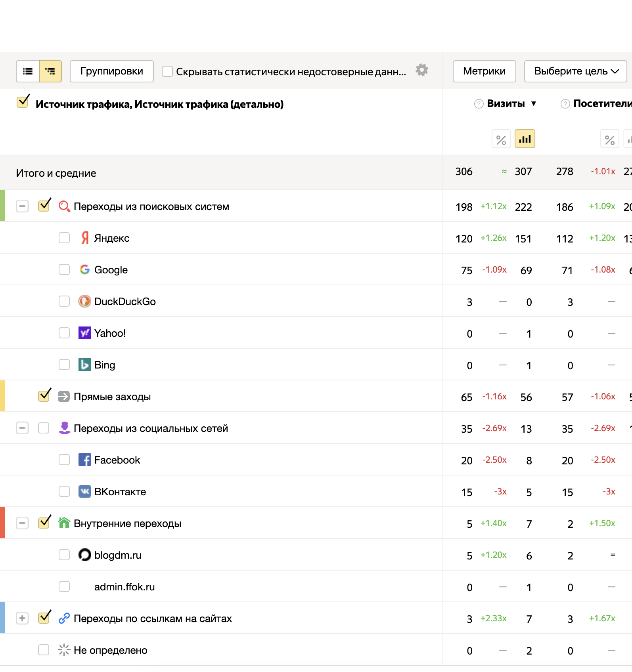Click the help icon beside Посетители
Image resolution: width=632 pixels, height=672 pixels.
(x=565, y=104)
